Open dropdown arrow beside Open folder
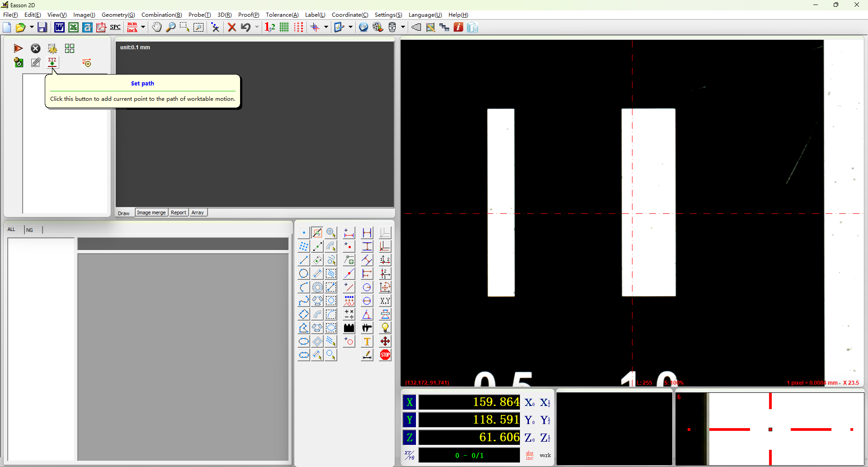Image resolution: width=868 pixels, height=467 pixels. click(x=32, y=28)
